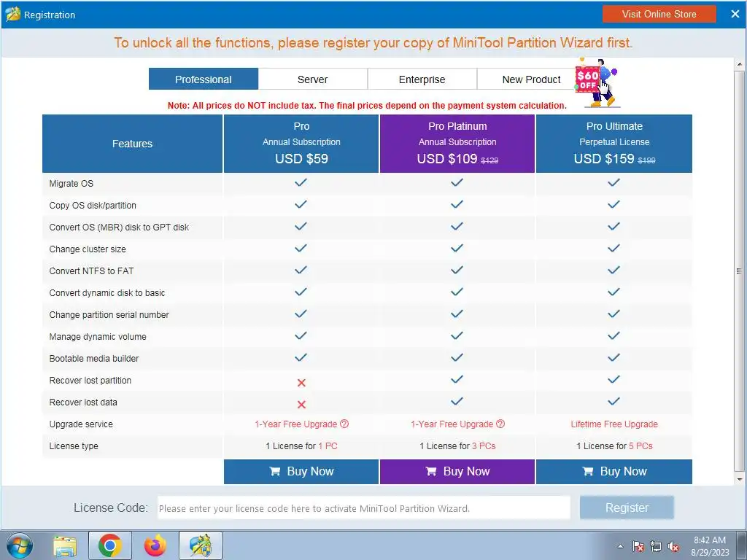Viewport: 747px width, 560px height.
Task: Click help icon beside Pro Platinum 1-Year Free Upgrade
Action: pyautogui.click(x=500, y=424)
